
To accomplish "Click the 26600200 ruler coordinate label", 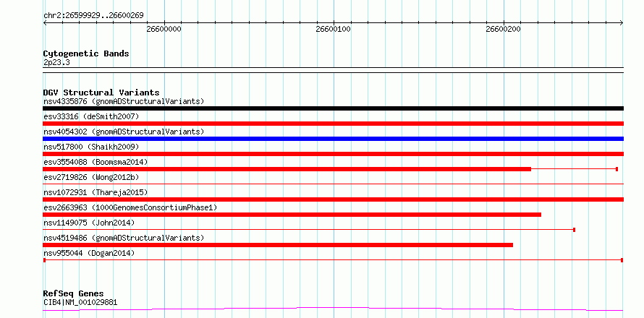I will (503, 29).
